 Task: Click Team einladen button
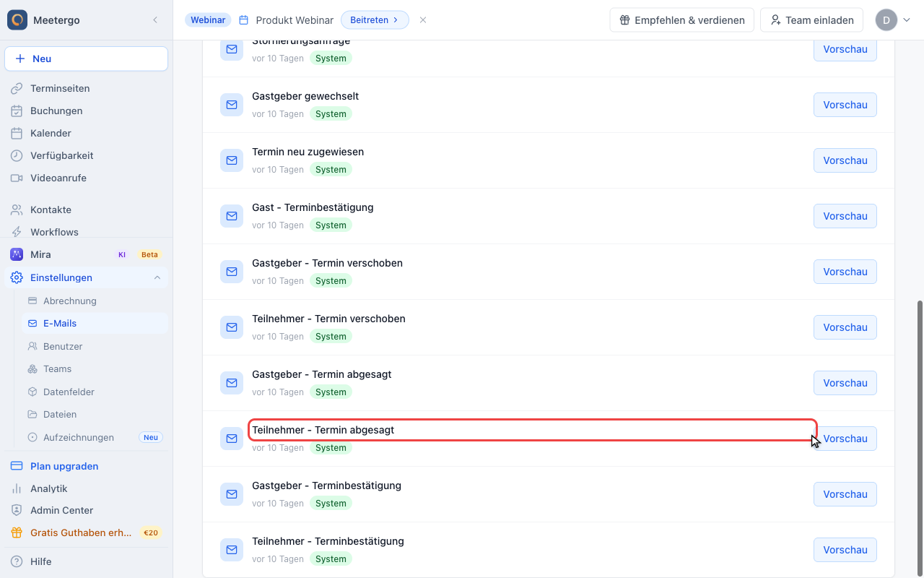pos(811,20)
